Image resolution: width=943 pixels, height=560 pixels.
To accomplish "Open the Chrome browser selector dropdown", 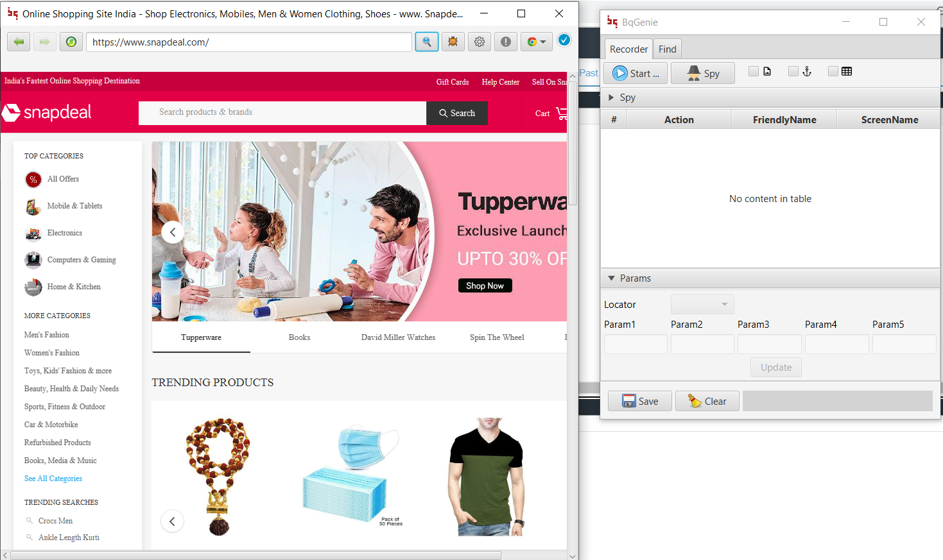I will (x=537, y=42).
